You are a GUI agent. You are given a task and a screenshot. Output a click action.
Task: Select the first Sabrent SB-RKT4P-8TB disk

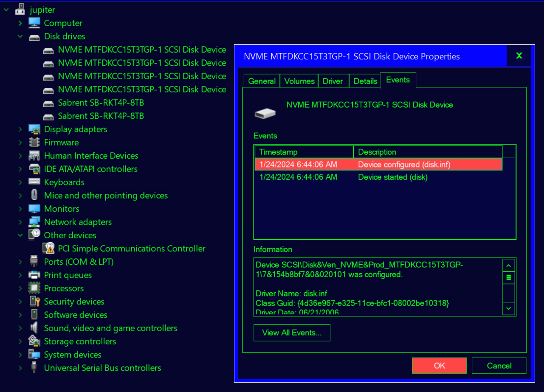(x=101, y=103)
